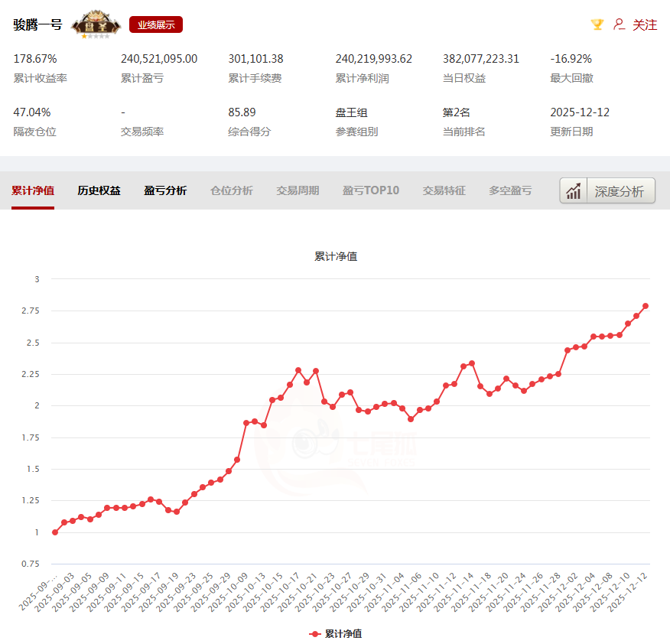Viewport: 670px width, 644px height.
Task: Follow this account via the 关注 link
Action: (645, 24)
